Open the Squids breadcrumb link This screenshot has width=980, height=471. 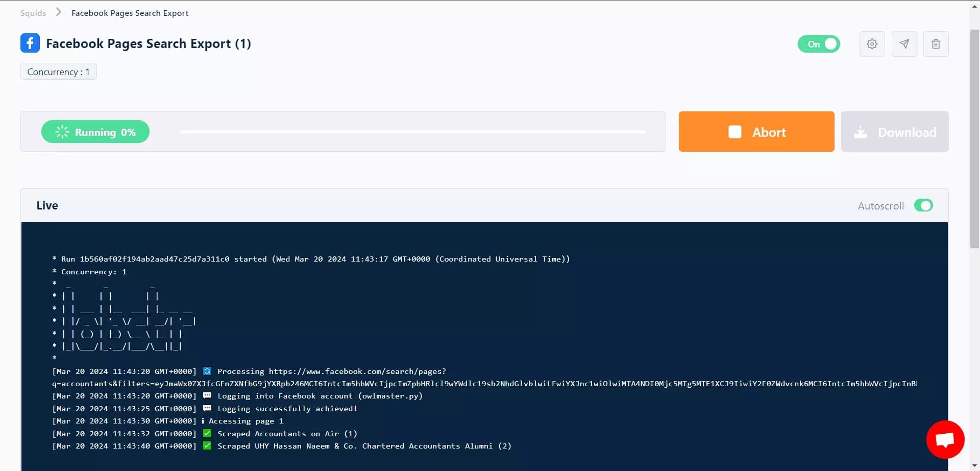pos(33,13)
